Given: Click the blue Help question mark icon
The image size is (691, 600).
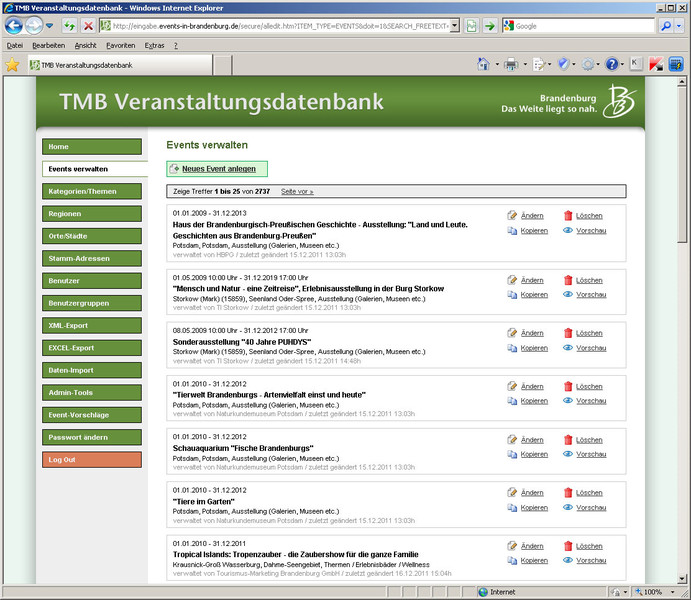Looking at the screenshot, I should point(612,64).
